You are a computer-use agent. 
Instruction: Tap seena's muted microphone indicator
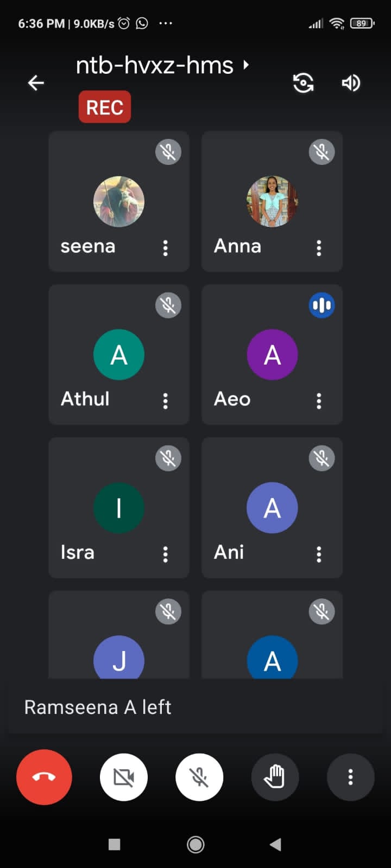[x=168, y=152]
